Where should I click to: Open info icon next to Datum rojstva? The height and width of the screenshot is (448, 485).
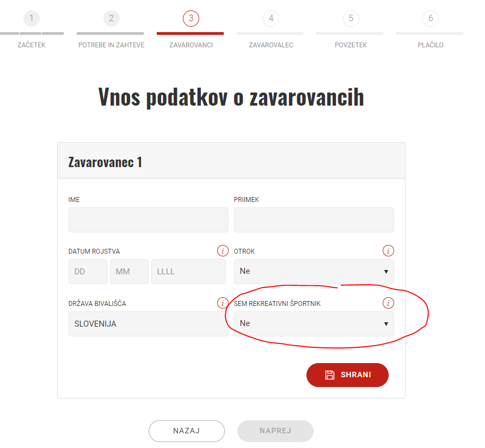[223, 250]
